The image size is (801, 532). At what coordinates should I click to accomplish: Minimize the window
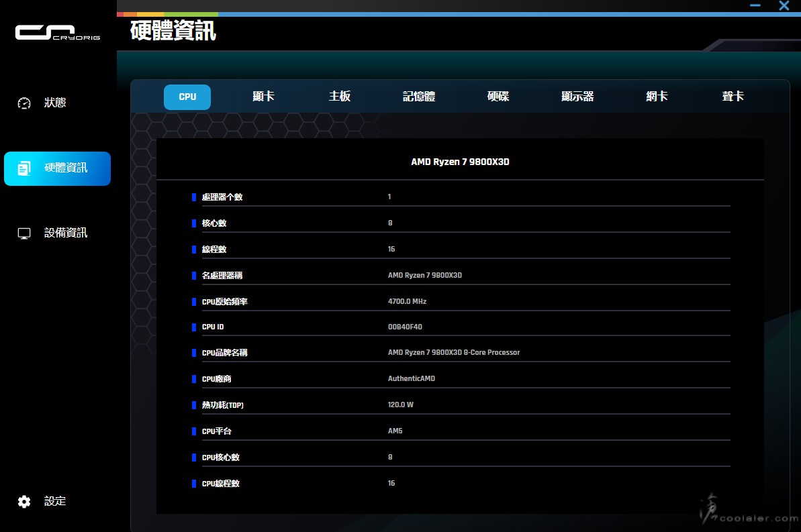click(756, 6)
